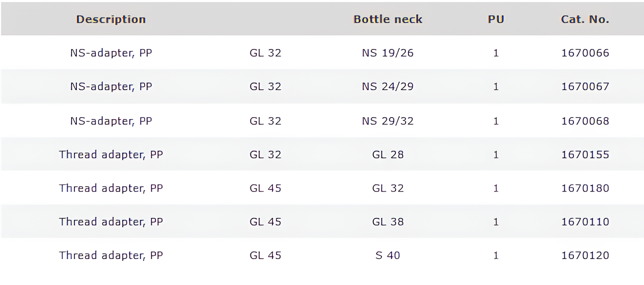Click the GL 45 cell in S 40 row
Screen dimensions: 644x285
pos(265,255)
